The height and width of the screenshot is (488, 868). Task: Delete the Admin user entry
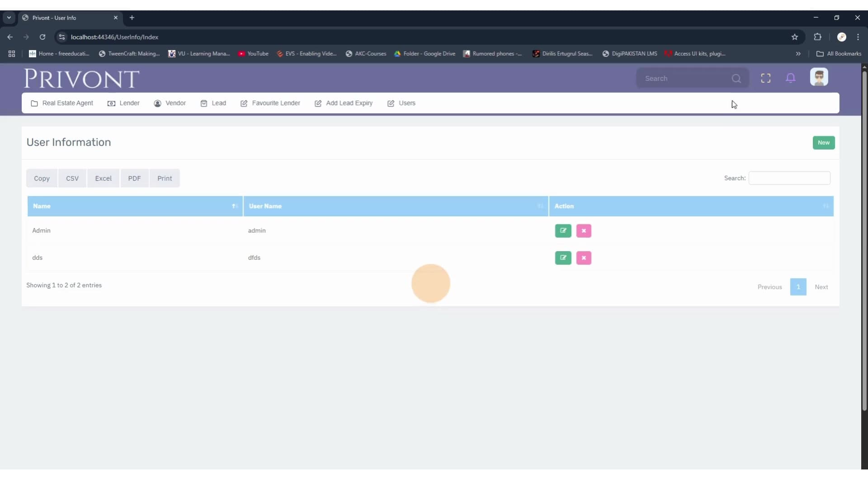coord(584,230)
